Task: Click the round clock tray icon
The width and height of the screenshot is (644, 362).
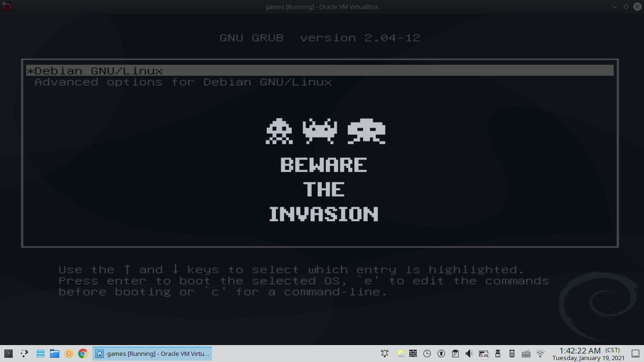Action: click(427, 354)
